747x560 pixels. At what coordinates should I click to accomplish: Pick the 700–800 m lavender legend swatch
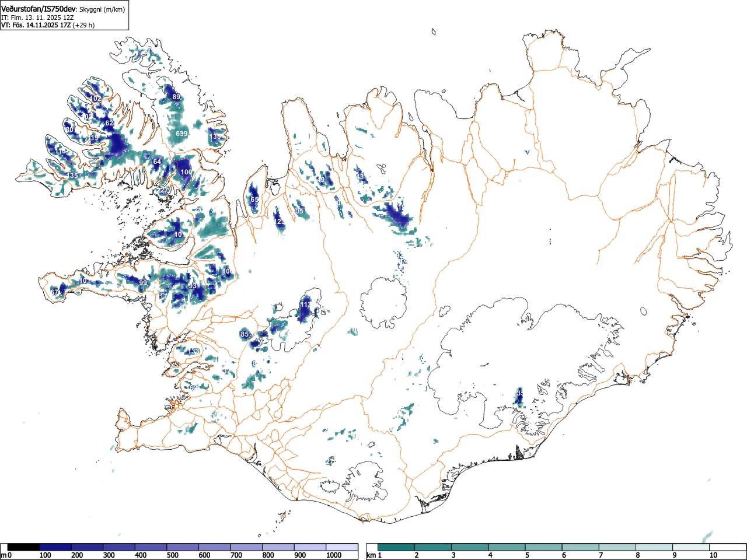point(246,547)
